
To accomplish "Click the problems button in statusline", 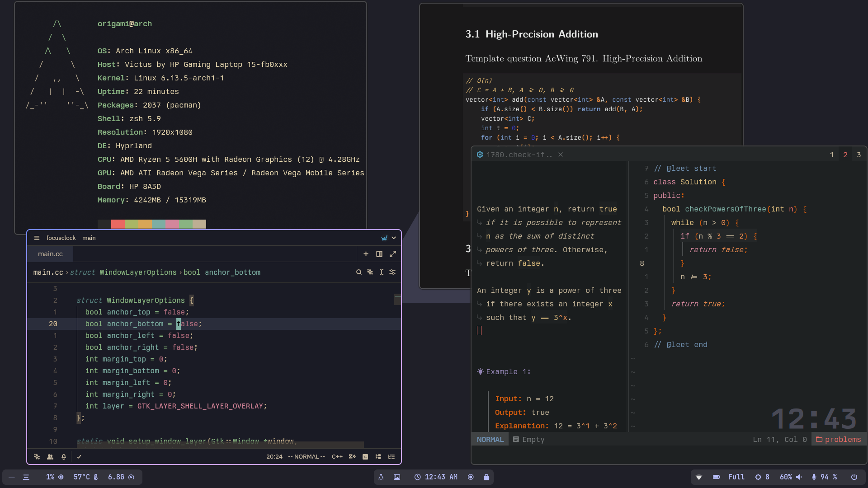I will click(839, 439).
